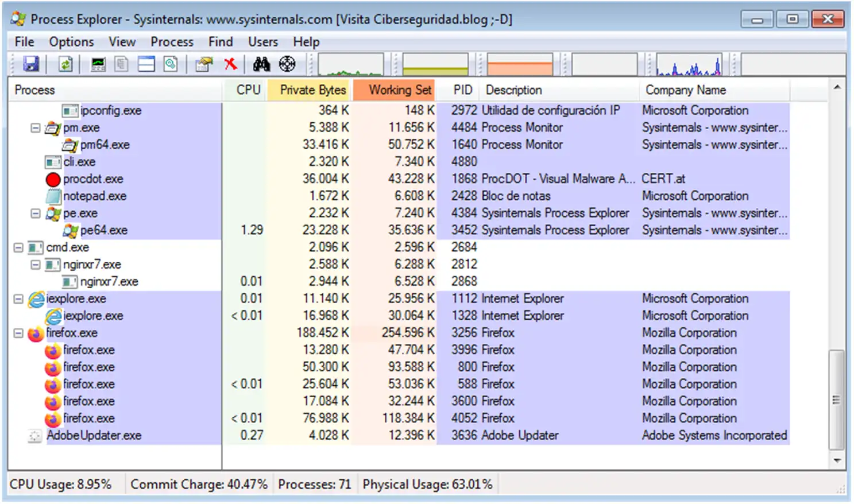Click the CPU Usage status bar entry
Viewport: 854px width, 504px height.
[60, 484]
